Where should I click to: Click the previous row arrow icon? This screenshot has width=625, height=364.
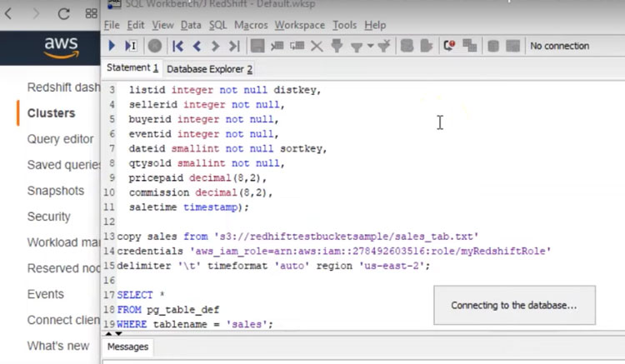coord(197,46)
